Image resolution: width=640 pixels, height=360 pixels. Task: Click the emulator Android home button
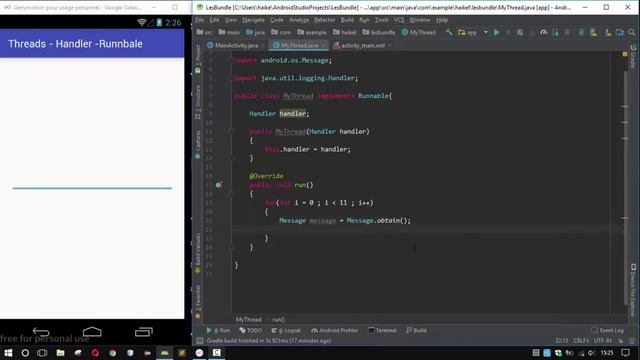coord(92,331)
